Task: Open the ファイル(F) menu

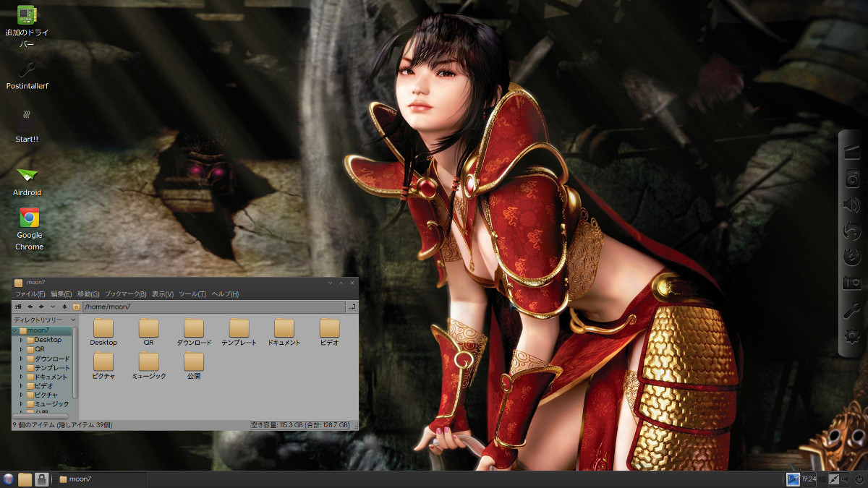Action: pyautogui.click(x=30, y=294)
